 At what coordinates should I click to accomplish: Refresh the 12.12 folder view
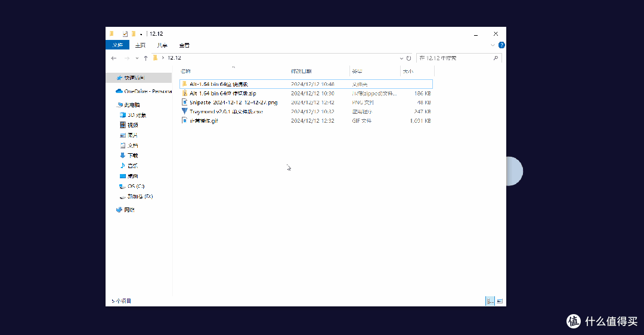pos(408,58)
